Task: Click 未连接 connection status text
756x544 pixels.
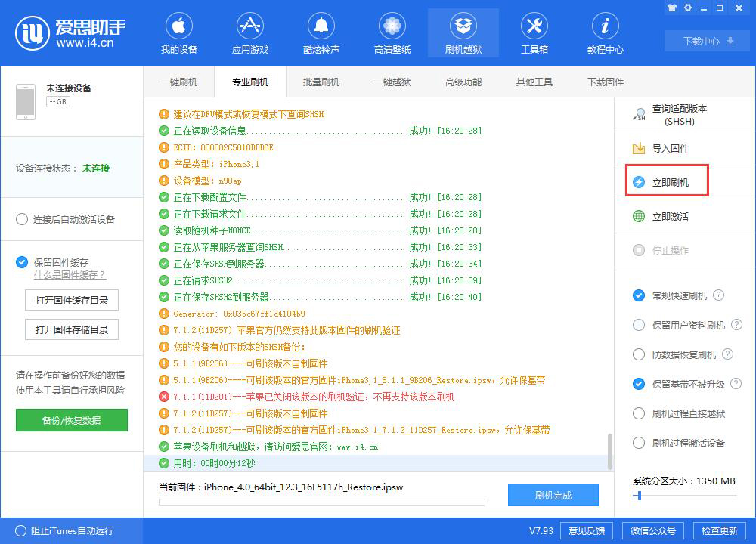Action: [96, 168]
